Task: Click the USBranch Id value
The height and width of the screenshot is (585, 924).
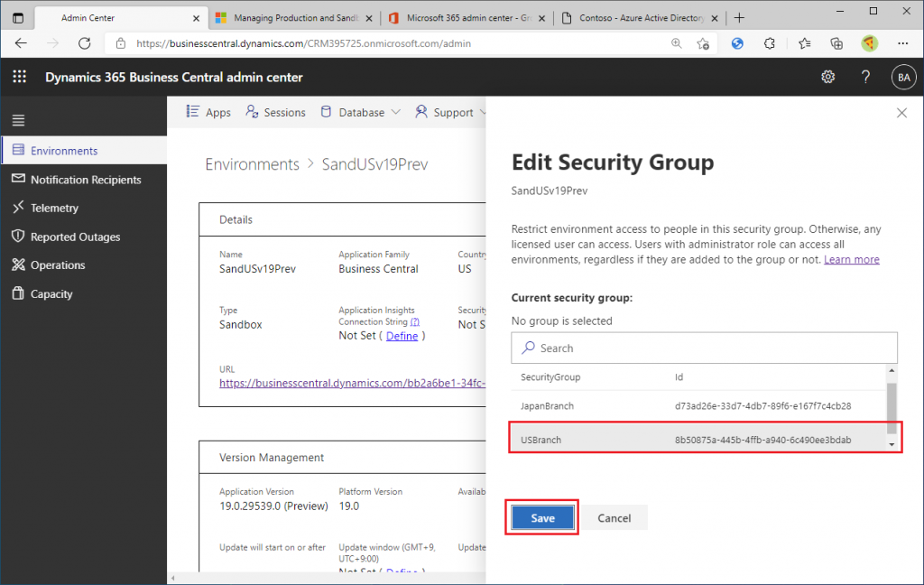Action: 762,440
